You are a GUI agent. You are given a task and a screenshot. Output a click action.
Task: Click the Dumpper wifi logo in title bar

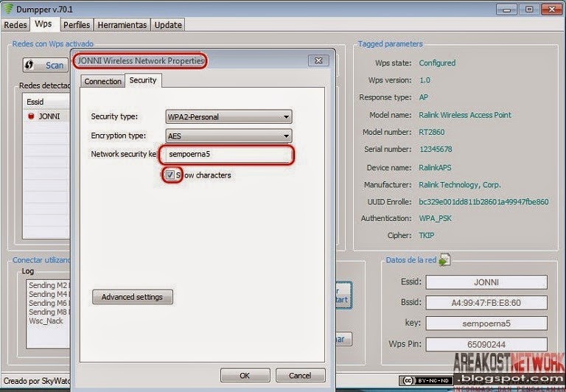pyautogui.click(x=8, y=9)
